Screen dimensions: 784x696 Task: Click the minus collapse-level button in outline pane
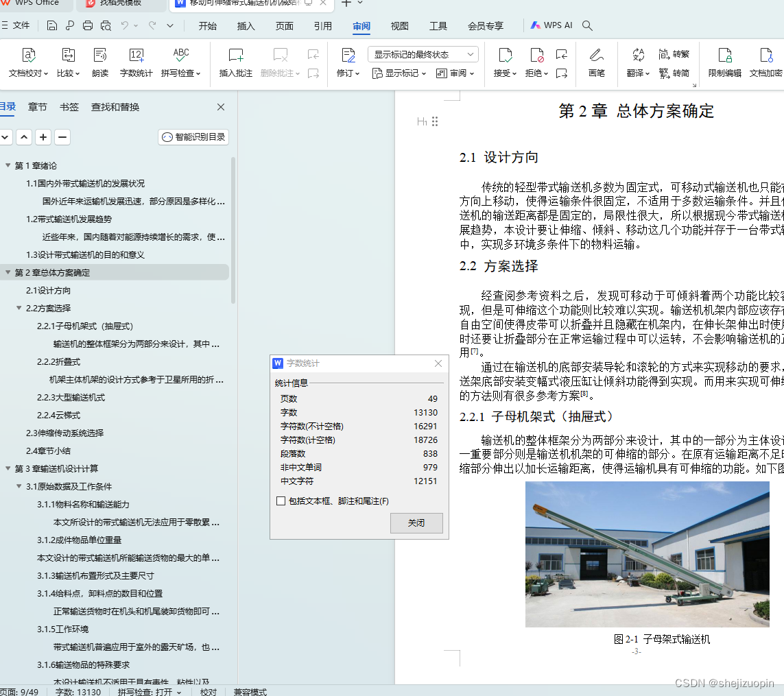tap(62, 137)
